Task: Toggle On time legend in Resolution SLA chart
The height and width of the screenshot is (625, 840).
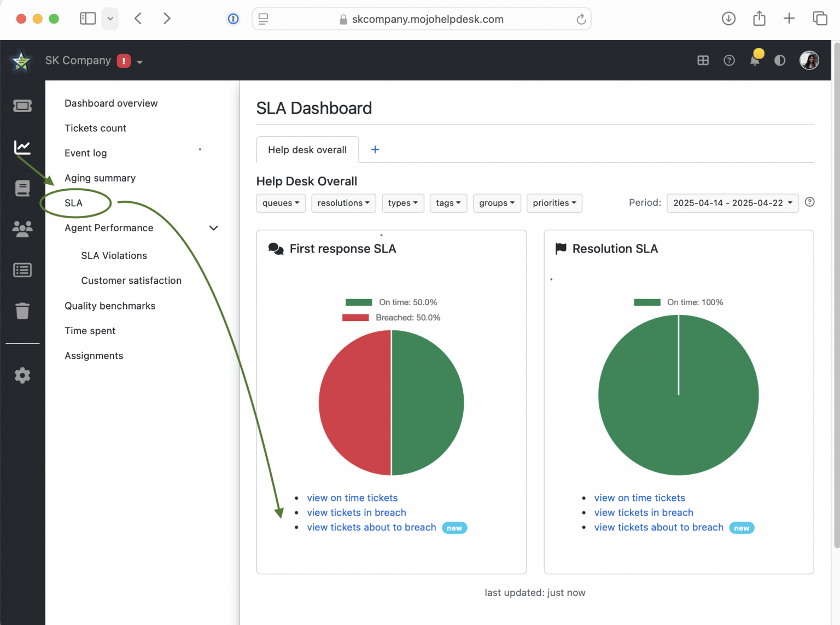Action: click(x=679, y=302)
